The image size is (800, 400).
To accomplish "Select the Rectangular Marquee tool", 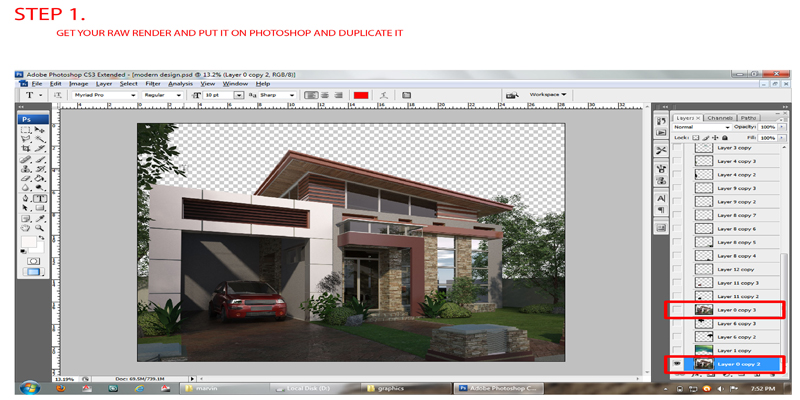I will point(26,130).
